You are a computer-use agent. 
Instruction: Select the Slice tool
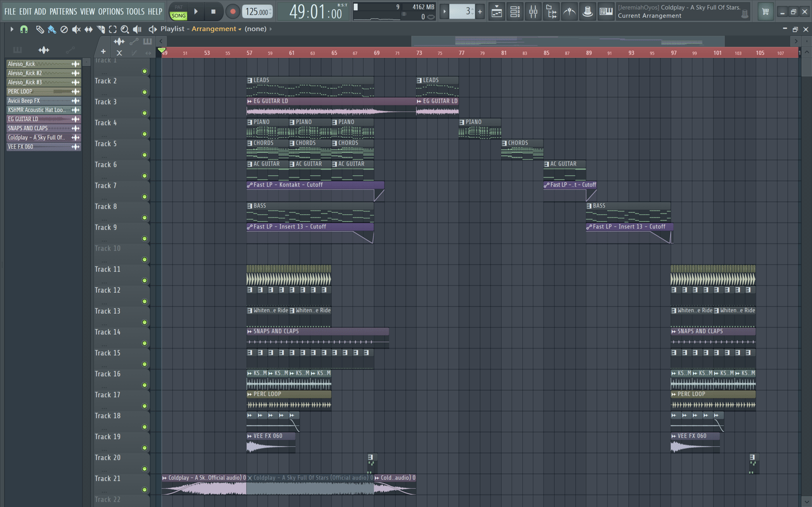click(101, 29)
